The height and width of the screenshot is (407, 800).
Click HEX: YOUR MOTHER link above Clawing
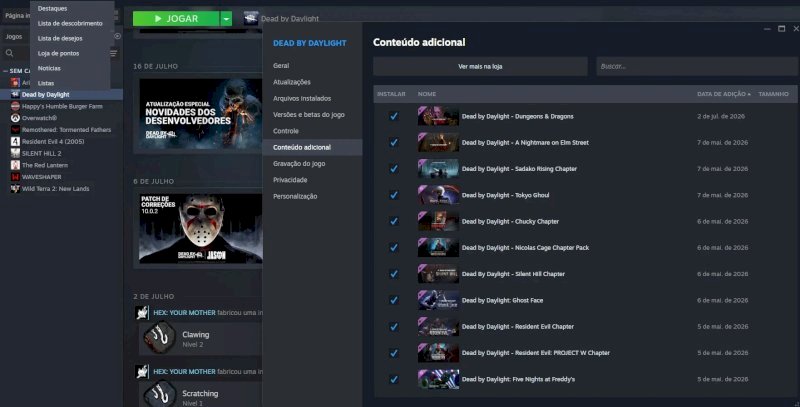pyautogui.click(x=184, y=313)
